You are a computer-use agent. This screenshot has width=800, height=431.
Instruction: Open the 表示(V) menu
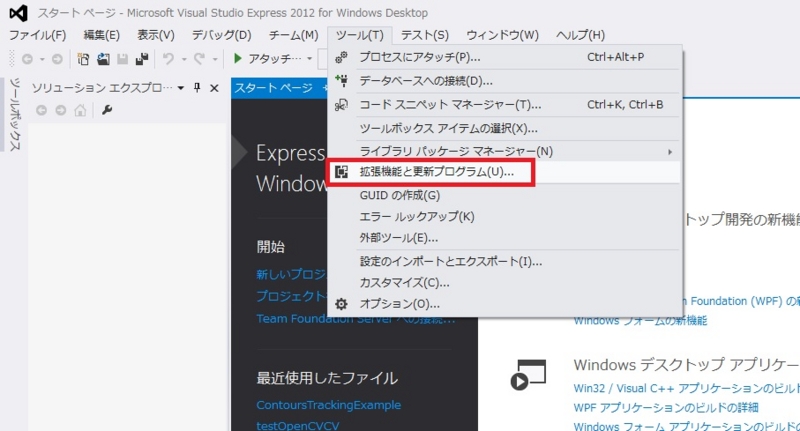[x=156, y=35]
